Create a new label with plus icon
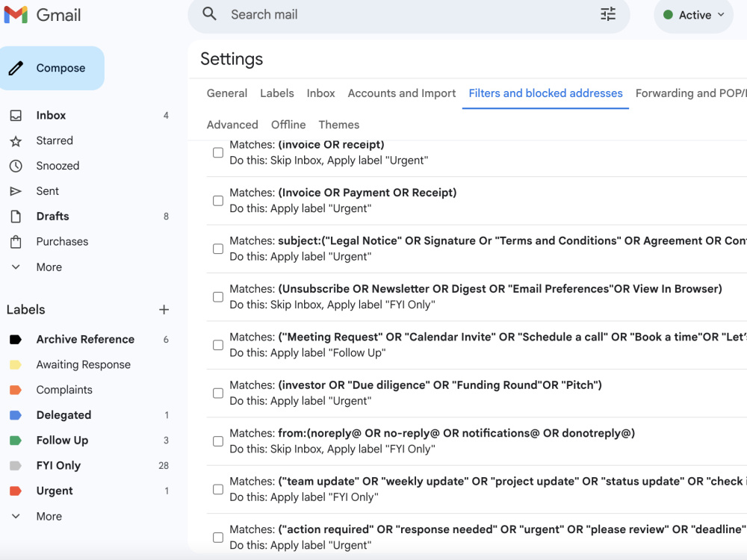 point(164,310)
